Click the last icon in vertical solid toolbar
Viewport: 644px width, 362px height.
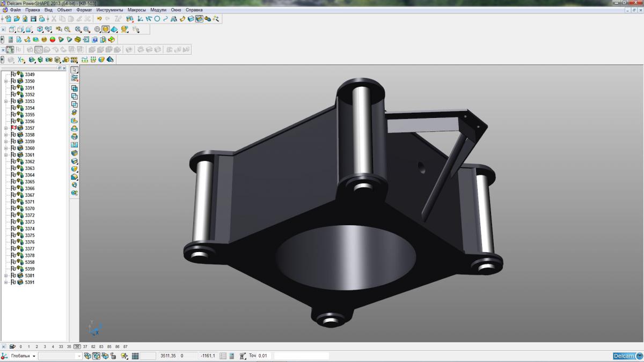point(74,193)
